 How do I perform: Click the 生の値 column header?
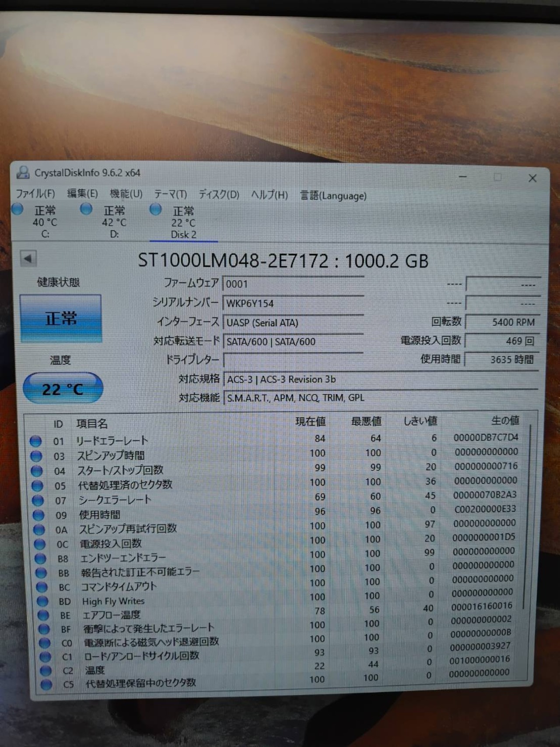coord(505,420)
